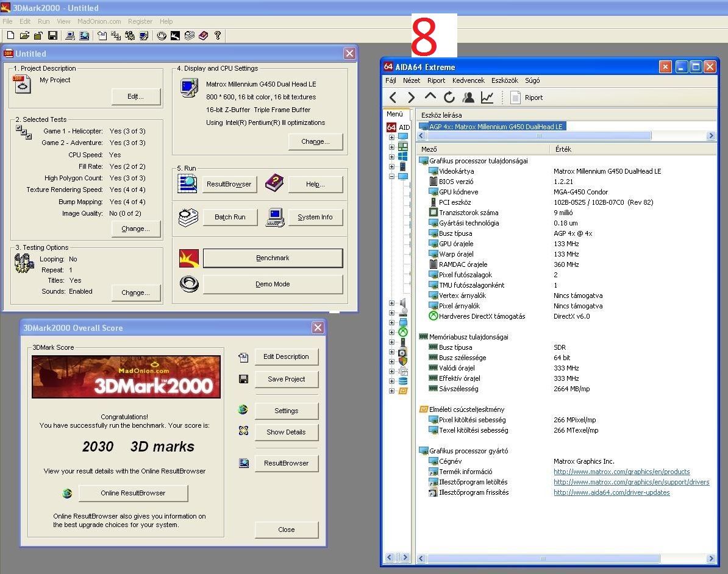728x574 pixels.
Task: Click the New project icon in 3DMark toolbar
Action: 11,35
